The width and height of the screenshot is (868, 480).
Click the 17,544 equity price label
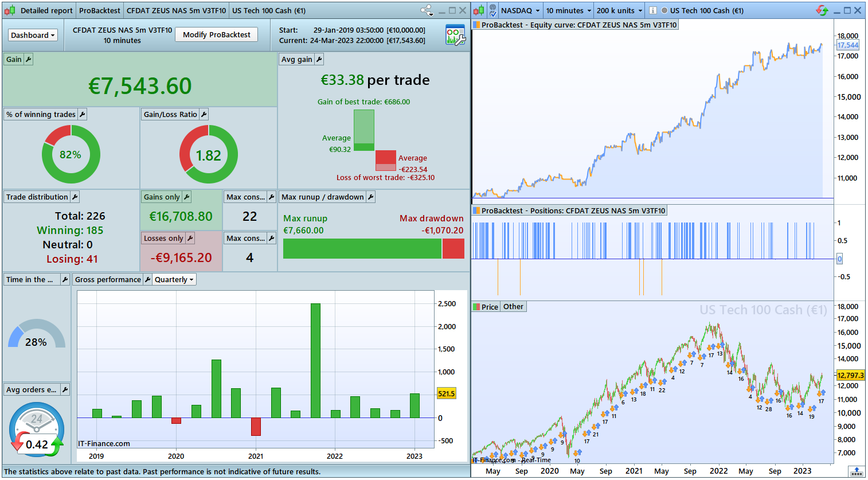tap(848, 45)
